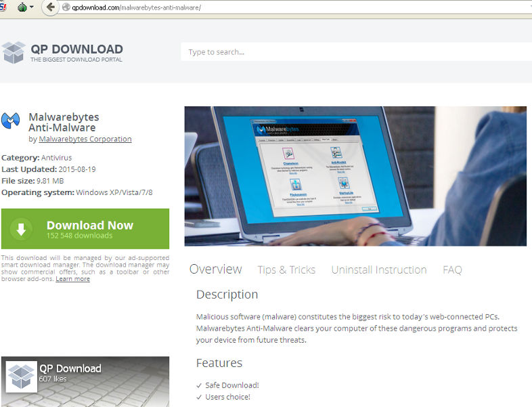This screenshot has width=532, height=407.
Task: Click the 'Last Updated' date 2015-08-19
Action: (77, 169)
